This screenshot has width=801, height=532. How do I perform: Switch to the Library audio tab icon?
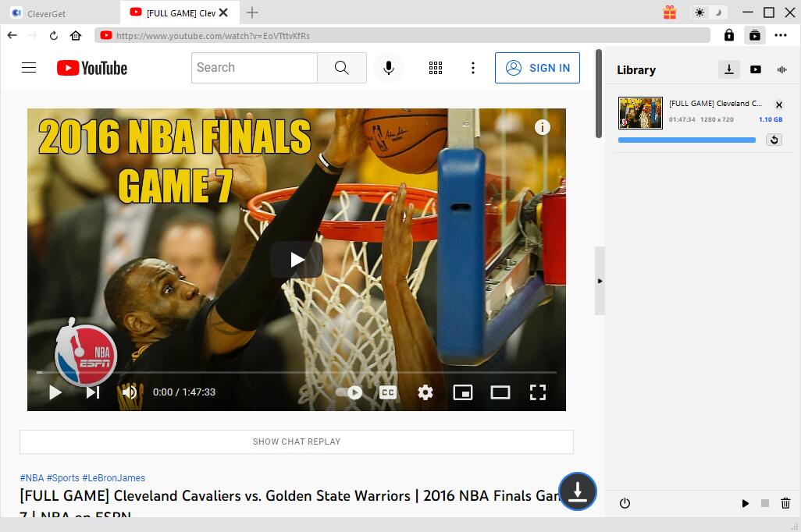(781, 69)
